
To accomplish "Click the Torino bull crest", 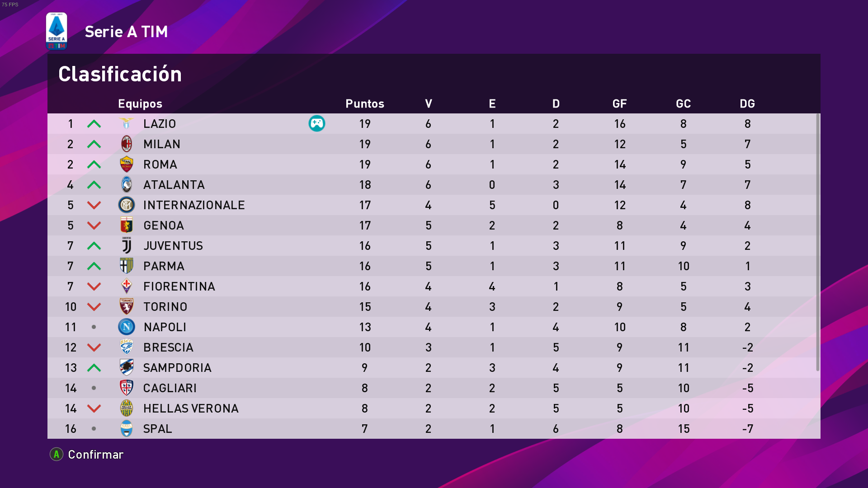I will [x=127, y=306].
